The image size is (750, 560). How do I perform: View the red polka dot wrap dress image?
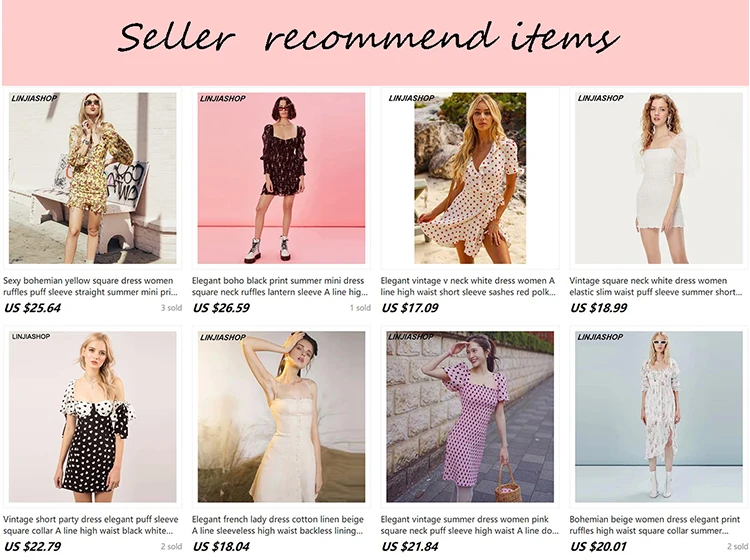point(470,178)
